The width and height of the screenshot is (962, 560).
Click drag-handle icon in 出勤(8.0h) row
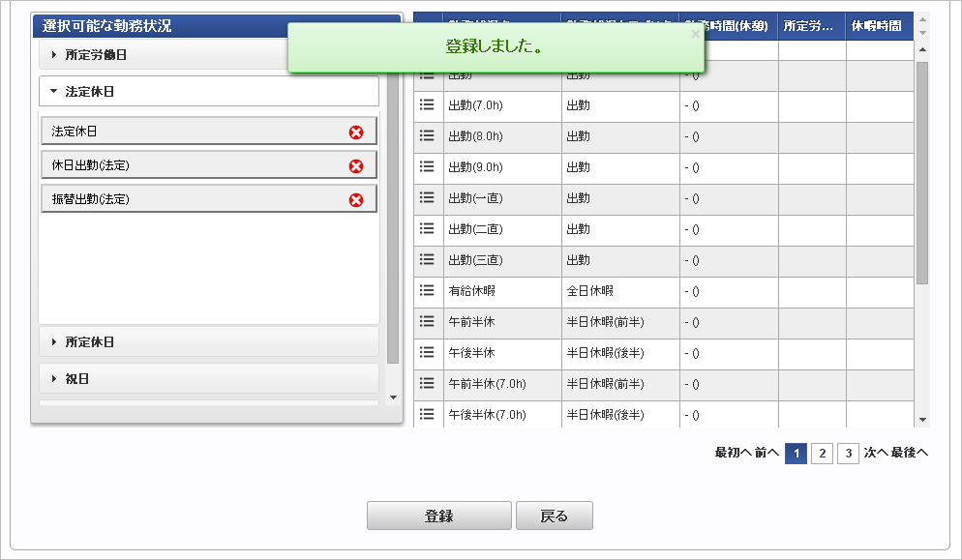[427, 135]
